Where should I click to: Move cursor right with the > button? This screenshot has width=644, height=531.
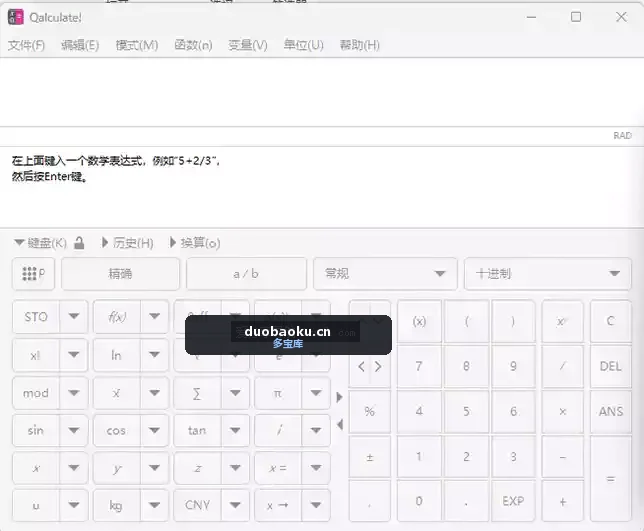pos(378,366)
